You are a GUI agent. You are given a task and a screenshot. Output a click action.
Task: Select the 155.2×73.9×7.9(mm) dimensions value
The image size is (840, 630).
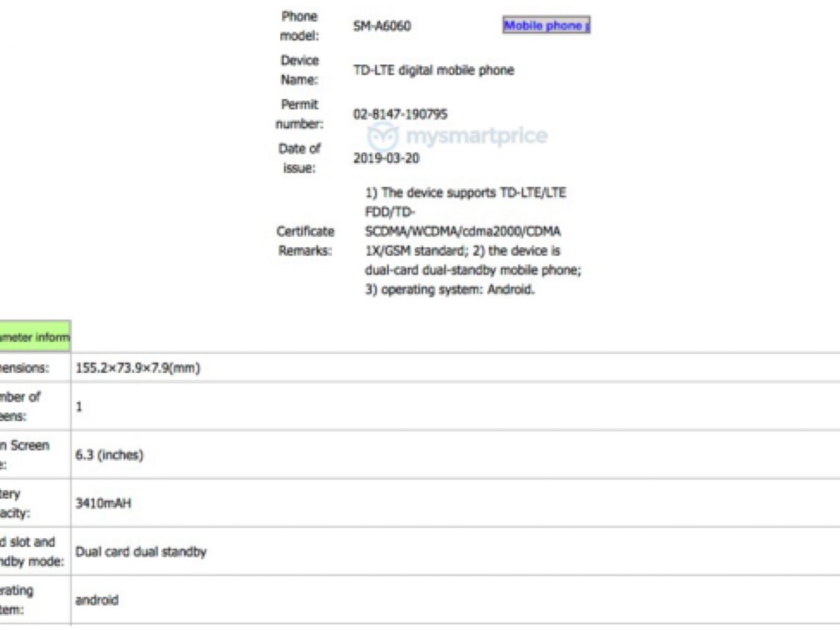tap(138, 368)
